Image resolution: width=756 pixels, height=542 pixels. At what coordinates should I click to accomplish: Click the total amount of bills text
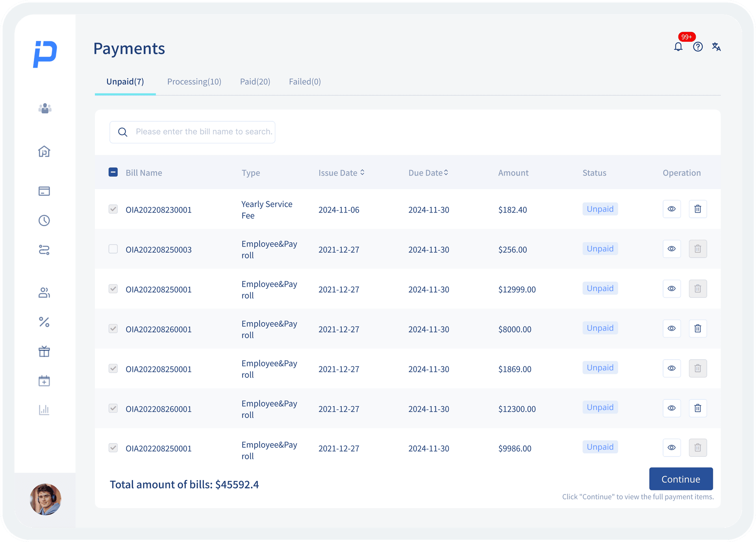(184, 484)
